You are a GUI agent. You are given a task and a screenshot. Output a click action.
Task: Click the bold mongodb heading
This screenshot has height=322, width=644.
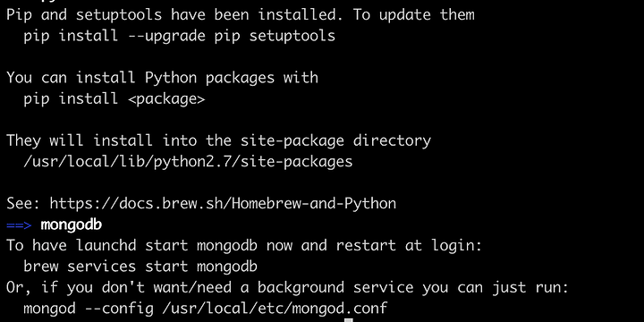(x=71, y=225)
